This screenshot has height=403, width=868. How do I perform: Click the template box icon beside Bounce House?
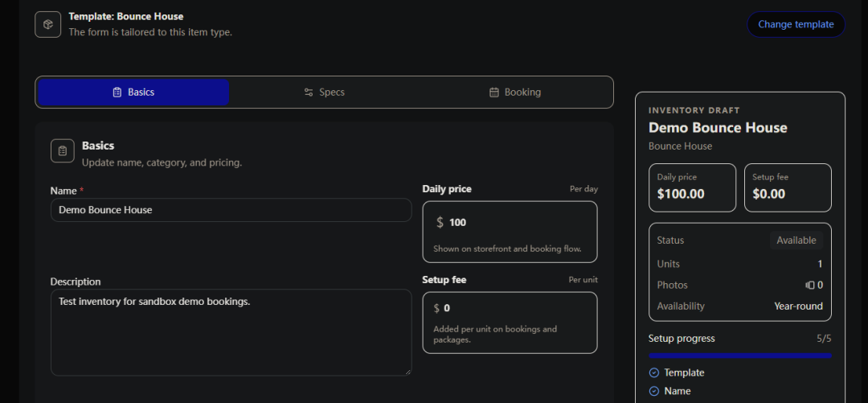tap(47, 24)
